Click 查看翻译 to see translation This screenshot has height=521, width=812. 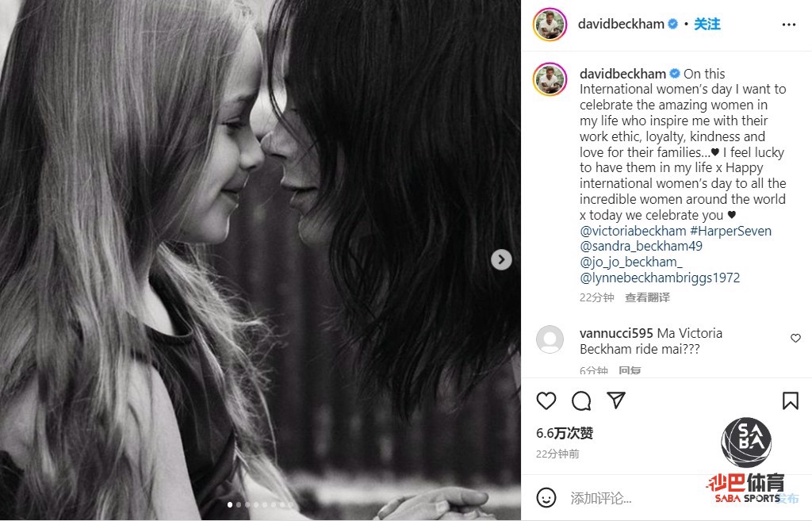click(647, 297)
